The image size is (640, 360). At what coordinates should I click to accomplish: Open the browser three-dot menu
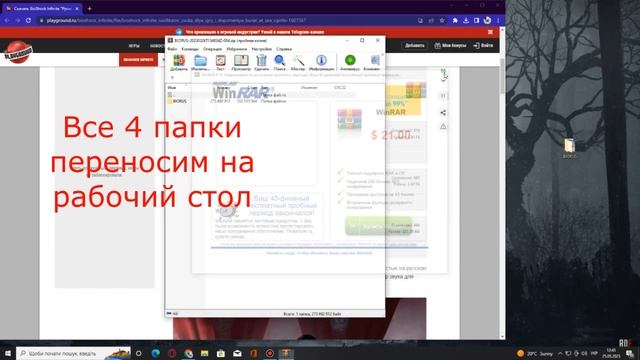498,20
